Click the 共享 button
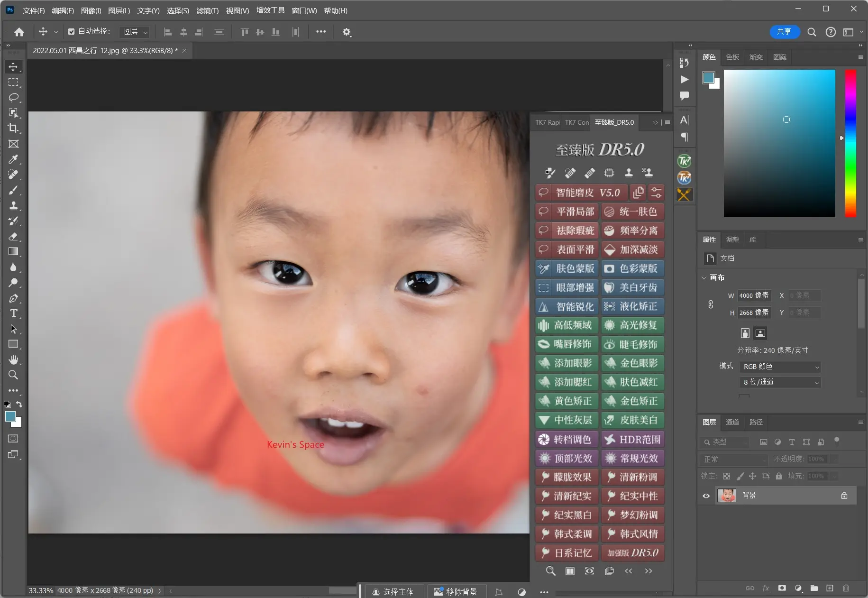This screenshot has width=868, height=598. (x=784, y=31)
